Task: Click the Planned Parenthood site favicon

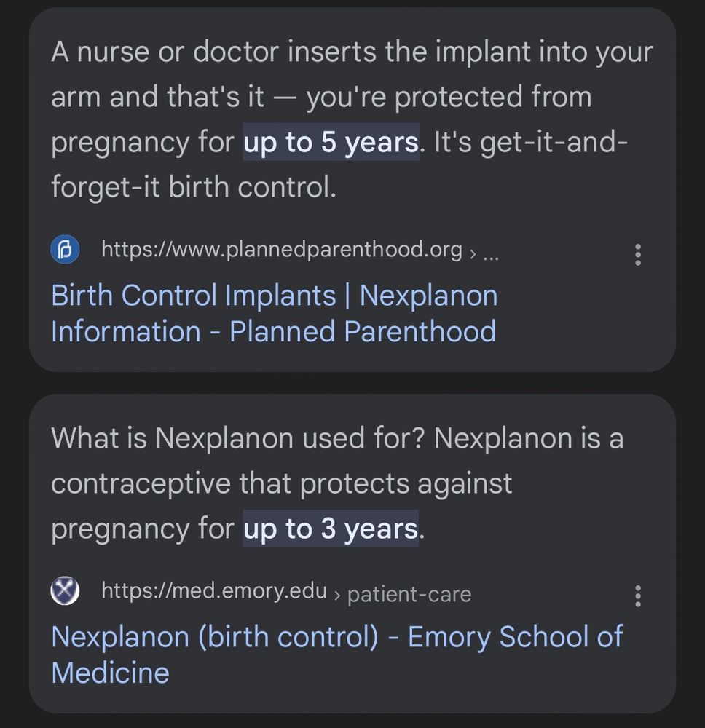Action: 65,250
